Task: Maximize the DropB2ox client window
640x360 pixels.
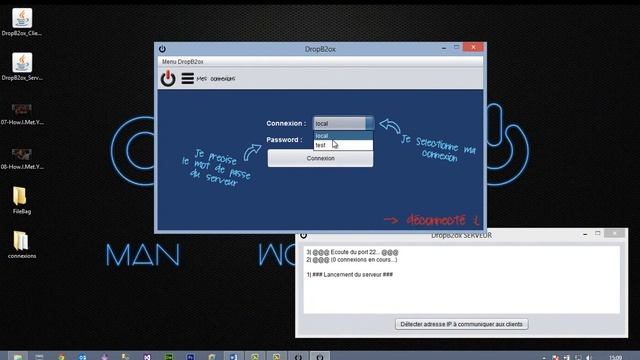Action: pyautogui.click(x=456, y=47)
